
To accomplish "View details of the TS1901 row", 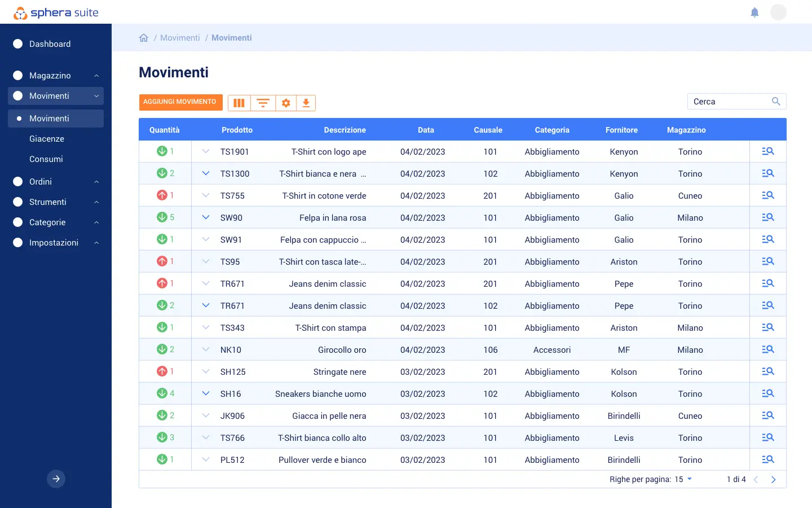I will [768, 151].
